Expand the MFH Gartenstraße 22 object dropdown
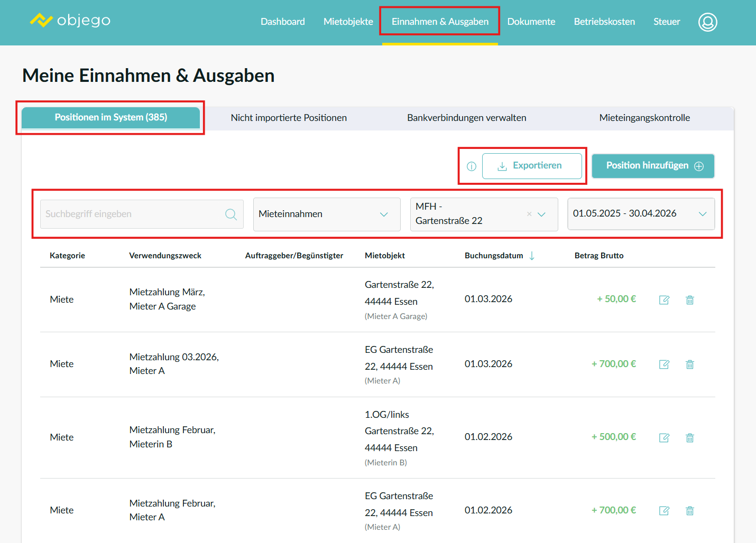 (542, 214)
